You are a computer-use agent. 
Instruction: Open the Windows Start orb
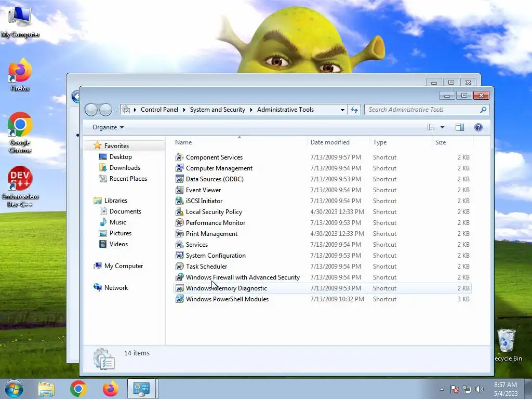click(14, 389)
